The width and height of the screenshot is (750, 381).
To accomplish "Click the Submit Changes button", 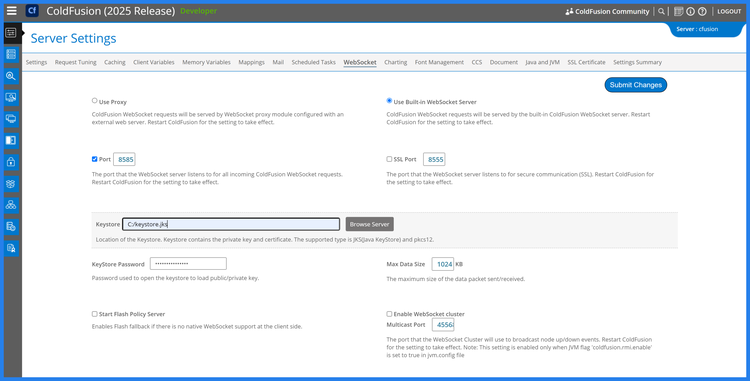I will click(636, 85).
